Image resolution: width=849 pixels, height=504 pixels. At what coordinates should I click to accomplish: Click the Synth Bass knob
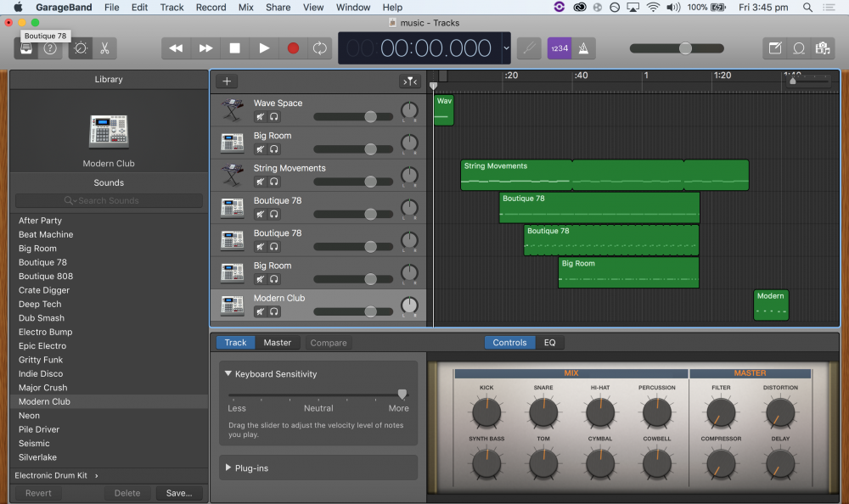(x=486, y=463)
